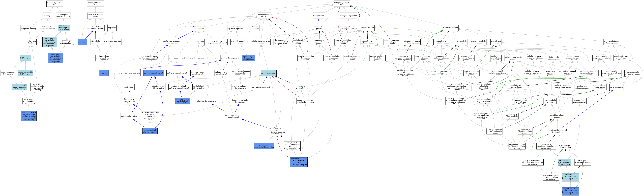Click the blue 'cytoplasm' node
The height and width of the screenshot is (196, 644).
82,42
